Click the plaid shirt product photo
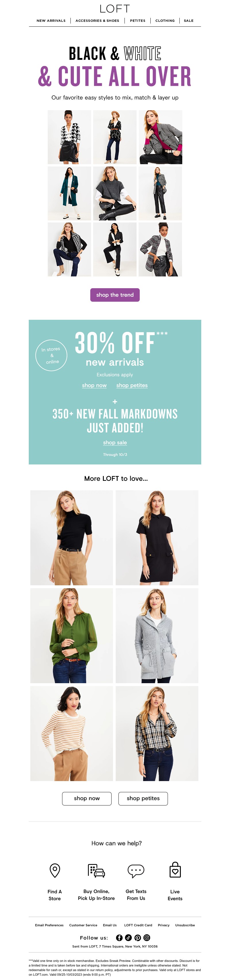This screenshot has width=230, height=980. point(157,733)
